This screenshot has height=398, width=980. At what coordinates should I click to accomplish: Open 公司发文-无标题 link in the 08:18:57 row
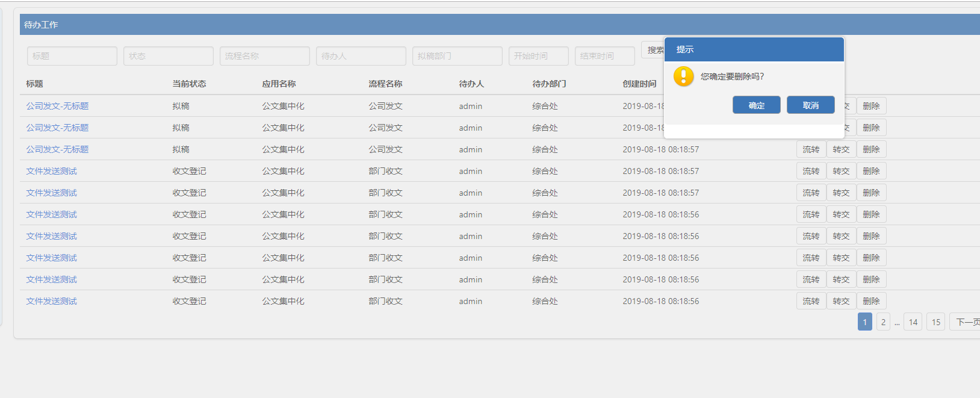[x=57, y=149]
